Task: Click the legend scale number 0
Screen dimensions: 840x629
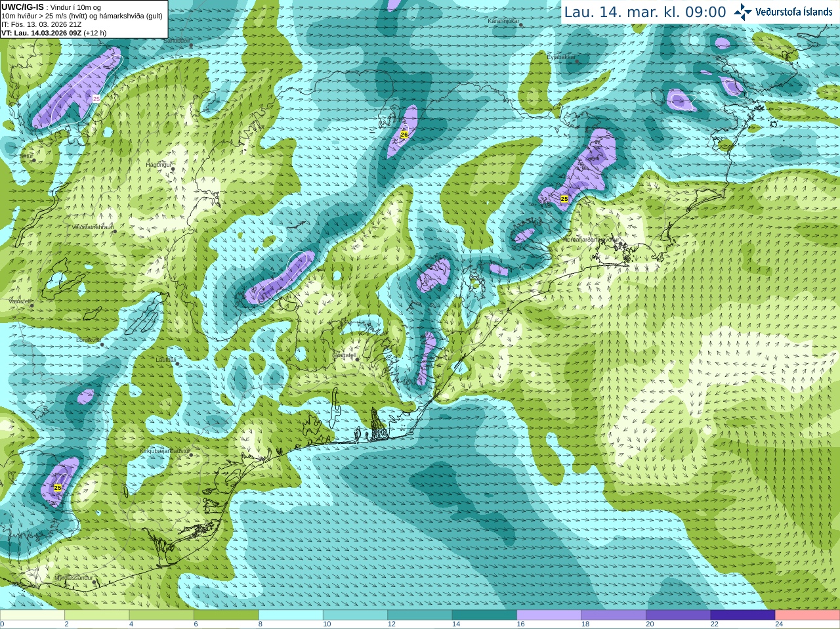Action: click(2, 624)
